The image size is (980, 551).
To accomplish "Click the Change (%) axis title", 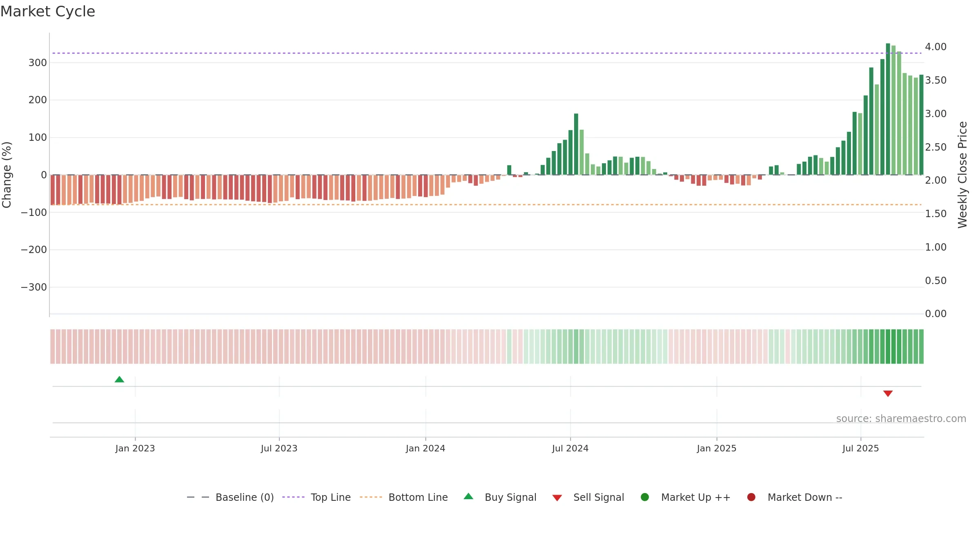I will point(7,175).
